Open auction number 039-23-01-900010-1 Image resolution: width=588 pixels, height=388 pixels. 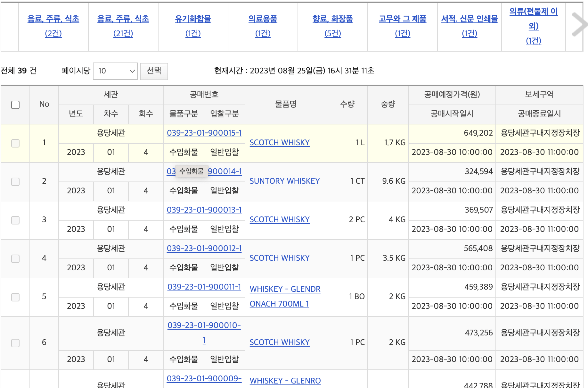[x=204, y=333]
